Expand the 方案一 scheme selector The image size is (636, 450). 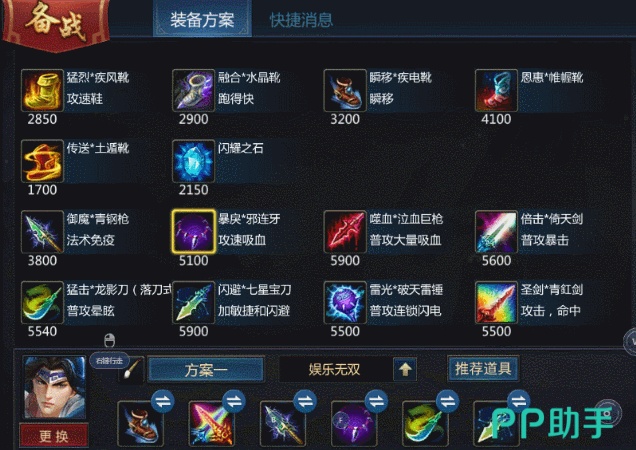(x=206, y=369)
